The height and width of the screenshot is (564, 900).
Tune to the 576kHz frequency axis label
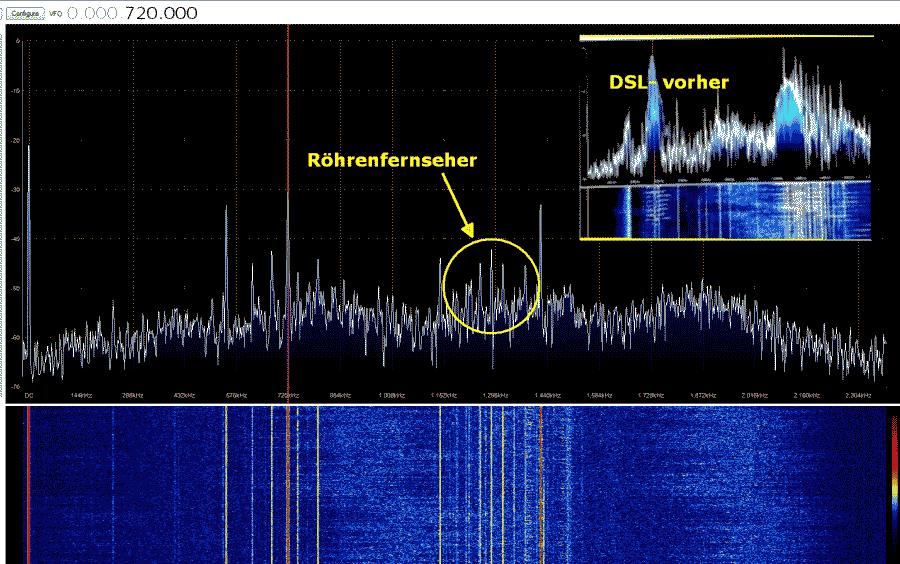tap(236, 395)
